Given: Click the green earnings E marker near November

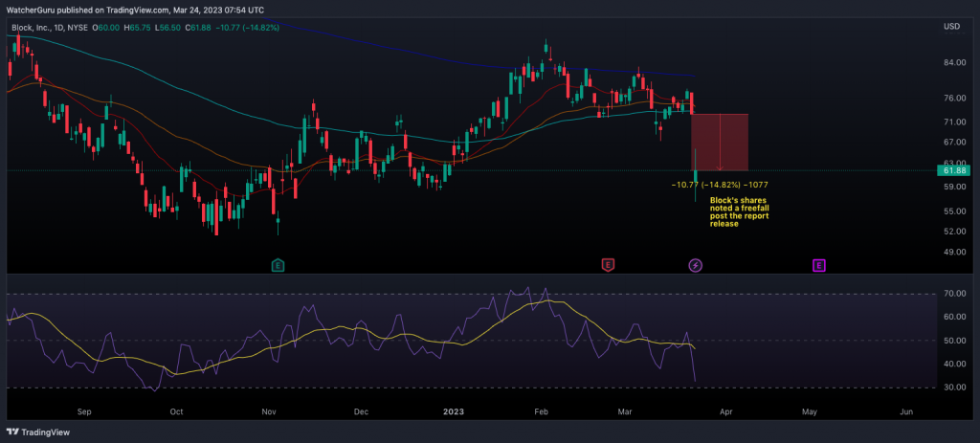Looking at the screenshot, I should coord(278,266).
